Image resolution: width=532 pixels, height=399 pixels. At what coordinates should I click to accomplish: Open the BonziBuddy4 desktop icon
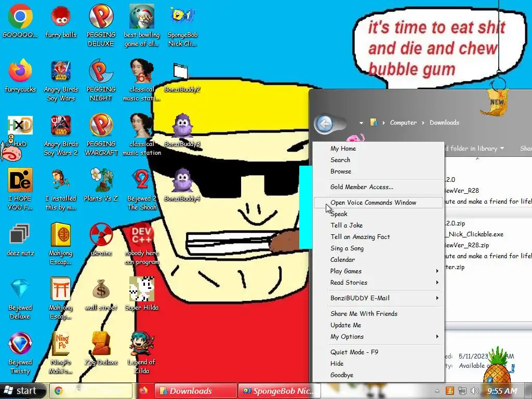point(182,185)
